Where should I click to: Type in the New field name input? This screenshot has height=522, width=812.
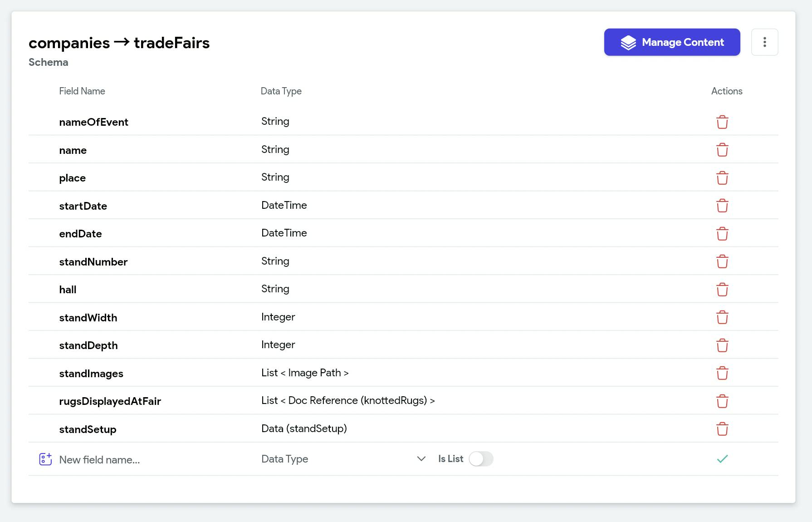click(150, 460)
